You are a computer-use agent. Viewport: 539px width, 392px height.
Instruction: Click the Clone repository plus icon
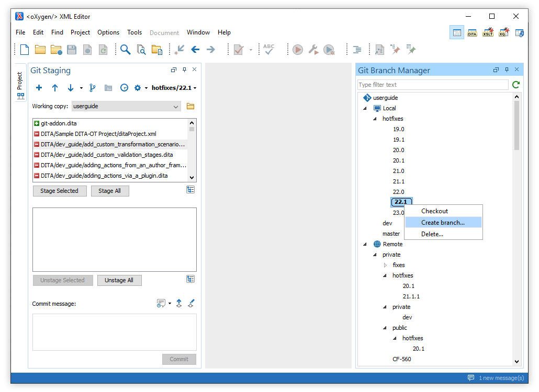pyautogui.click(x=39, y=88)
